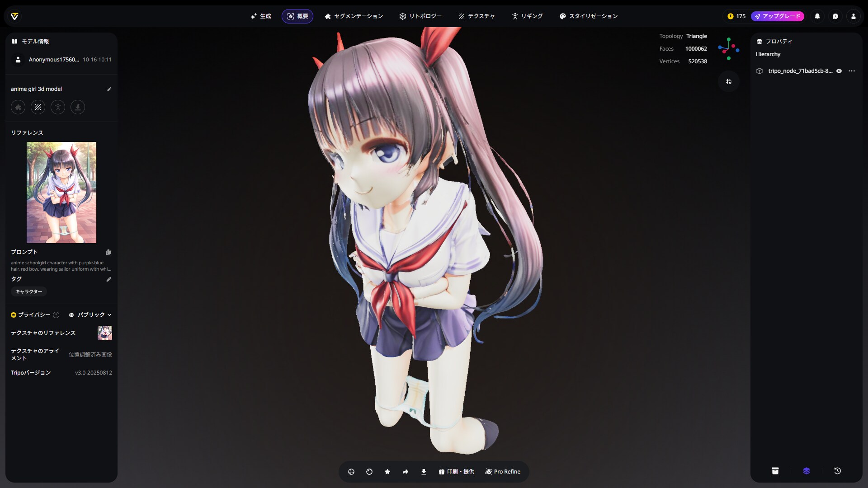Switch to the セグメンテーション tab
Image resolution: width=868 pixels, height=488 pixels.
[x=354, y=16]
